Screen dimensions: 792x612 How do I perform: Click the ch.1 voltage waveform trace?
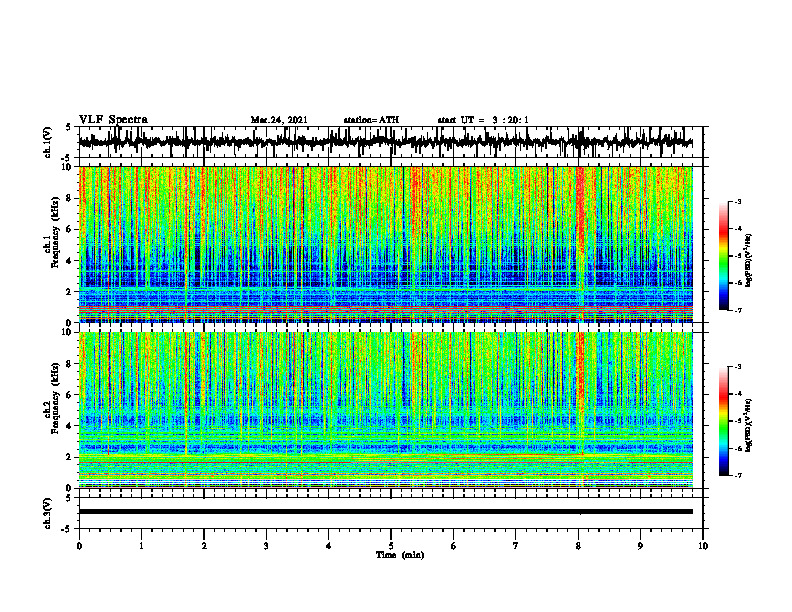tap(385, 142)
